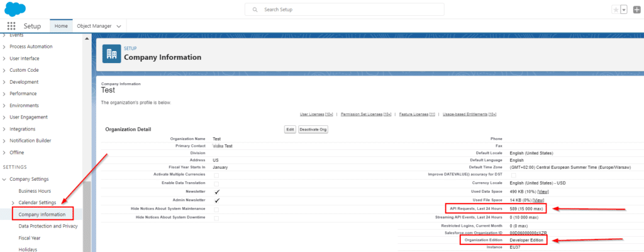Screen dimensions: 644x252
Task: Click the Deactivate Org button
Action: tap(313, 129)
